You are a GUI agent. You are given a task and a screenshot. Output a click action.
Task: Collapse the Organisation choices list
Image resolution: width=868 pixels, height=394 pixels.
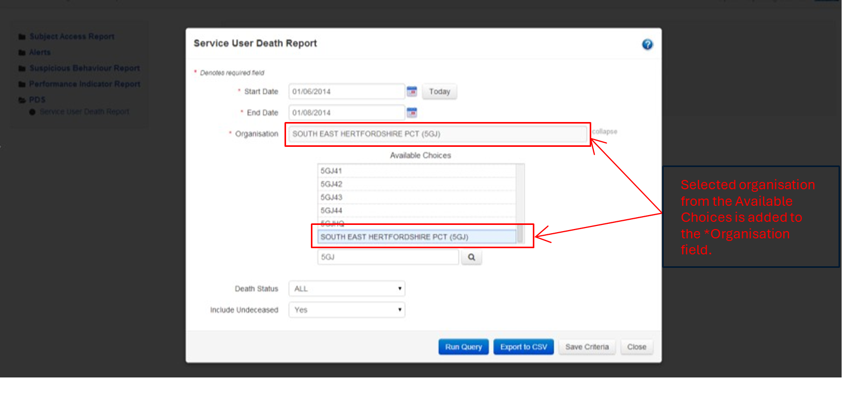(x=605, y=132)
